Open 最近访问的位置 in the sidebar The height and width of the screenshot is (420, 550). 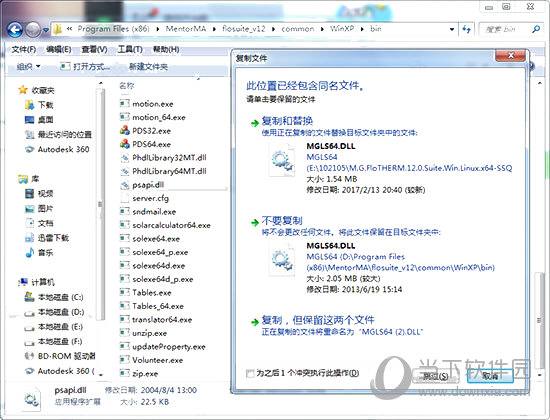tap(58, 134)
